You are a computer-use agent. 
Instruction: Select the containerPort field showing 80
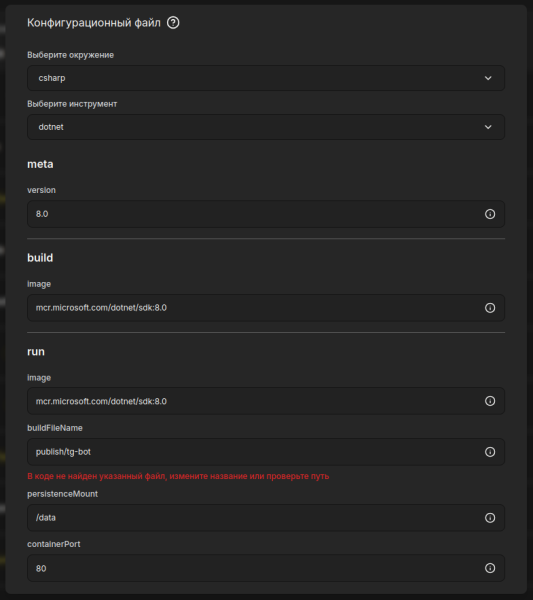(x=266, y=568)
